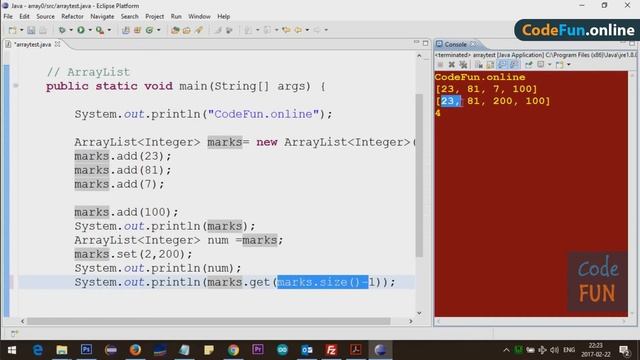Click the Run External Tools icon
Viewport: 640px width, 360px height.
[100, 30]
